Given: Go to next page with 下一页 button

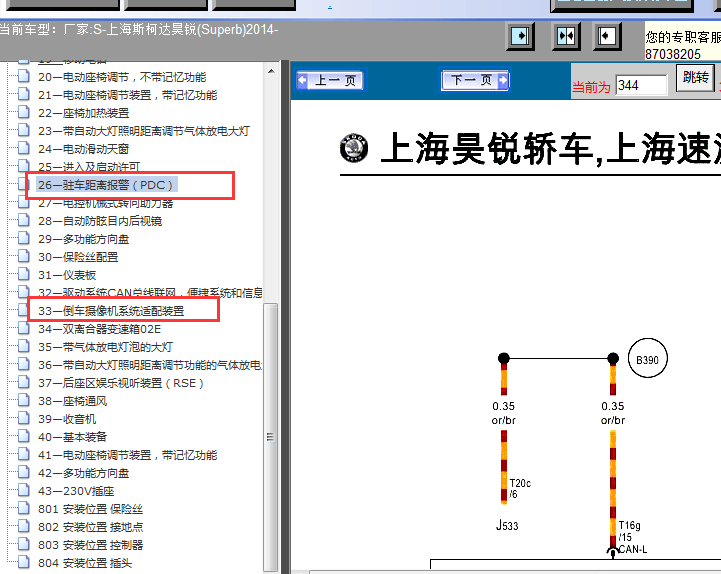Looking at the screenshot, I should pos(475,80).
